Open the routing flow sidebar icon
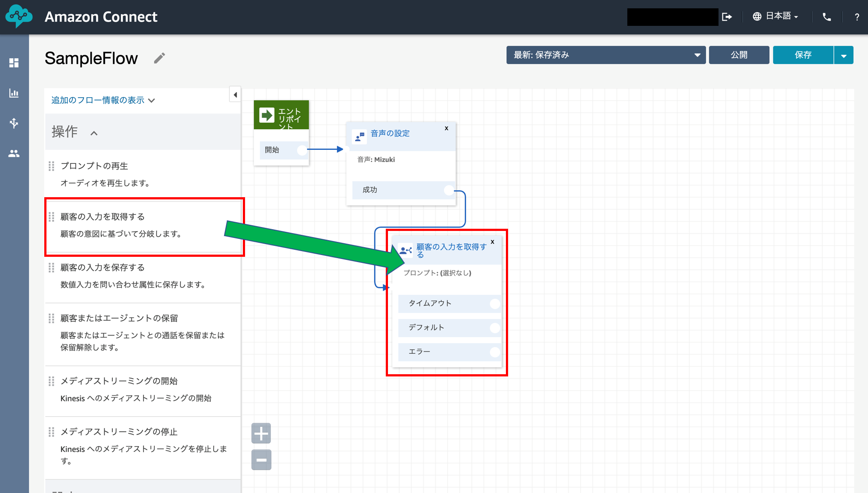The image size is (868, 493). (x=14, y=123)
